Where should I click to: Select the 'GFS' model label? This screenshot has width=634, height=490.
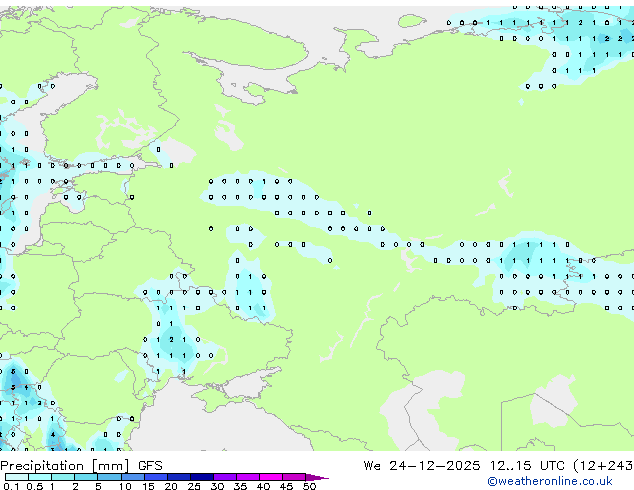(x=150, y=466)
